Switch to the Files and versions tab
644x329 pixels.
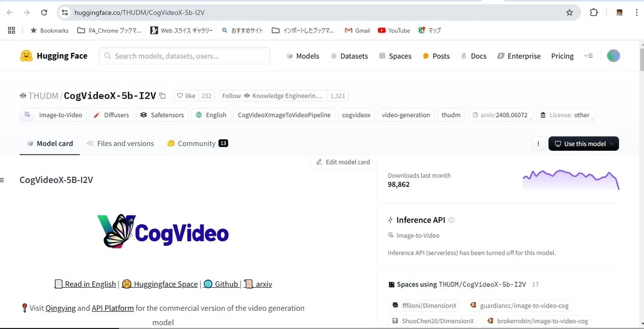click(120, 144)
